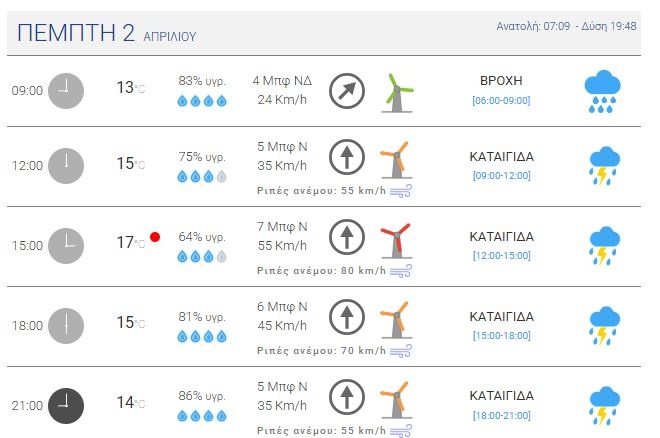Click the thunderstorm icon at 12:00
The width and height of the screenshot is (660, 438).
pos(603,167)
